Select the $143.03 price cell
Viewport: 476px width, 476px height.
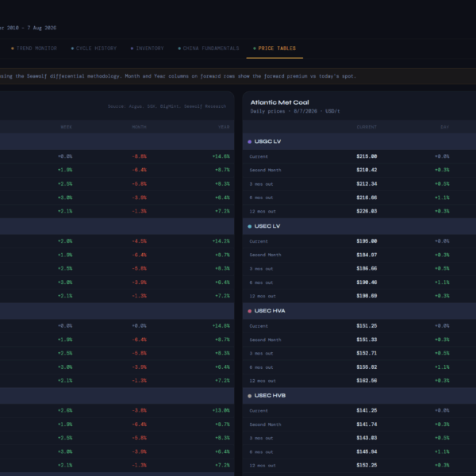pyautogui.click(x=367, y=438)
